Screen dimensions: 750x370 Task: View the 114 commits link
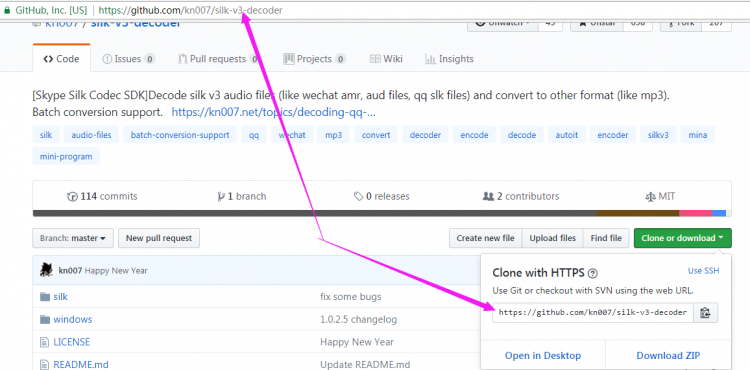[x=102, y=196]
